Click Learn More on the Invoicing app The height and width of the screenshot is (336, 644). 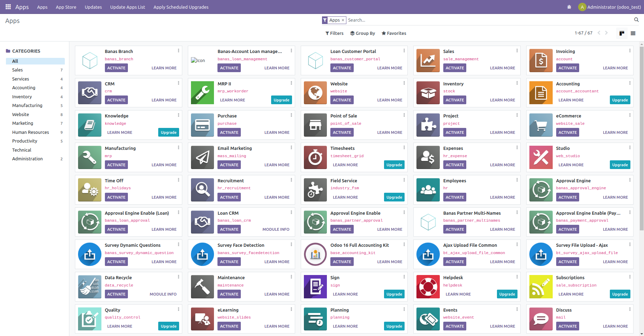(x=615, y=68)
